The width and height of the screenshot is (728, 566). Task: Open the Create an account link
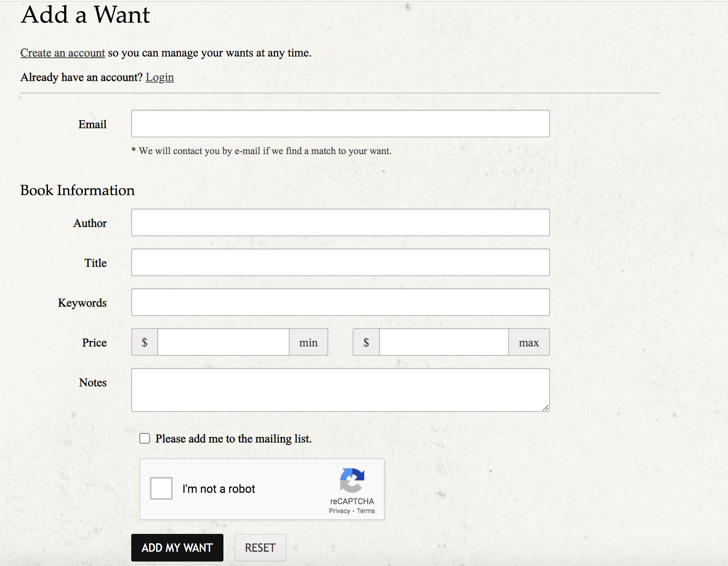(63, 53)
